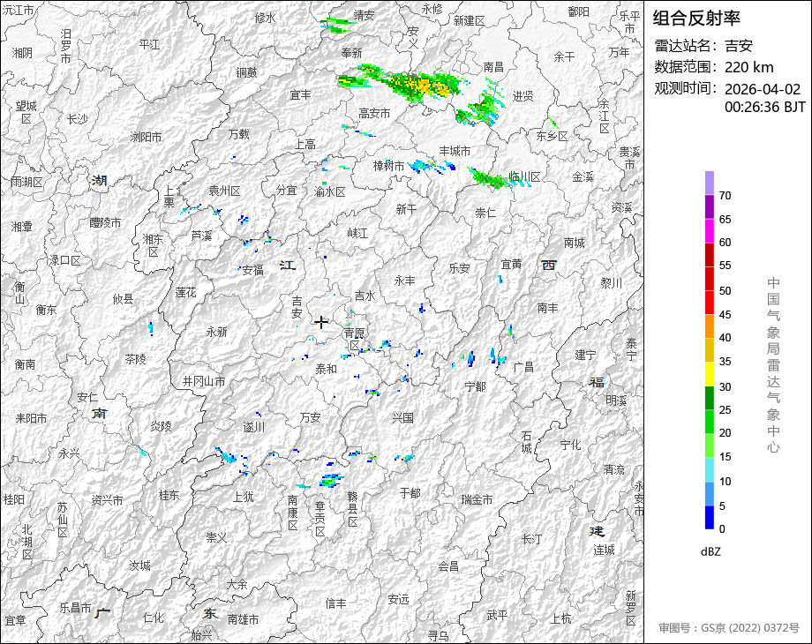Click the 青原区 map label
The height and width of the screenshot is (644, 812).
tap(355, 339)
